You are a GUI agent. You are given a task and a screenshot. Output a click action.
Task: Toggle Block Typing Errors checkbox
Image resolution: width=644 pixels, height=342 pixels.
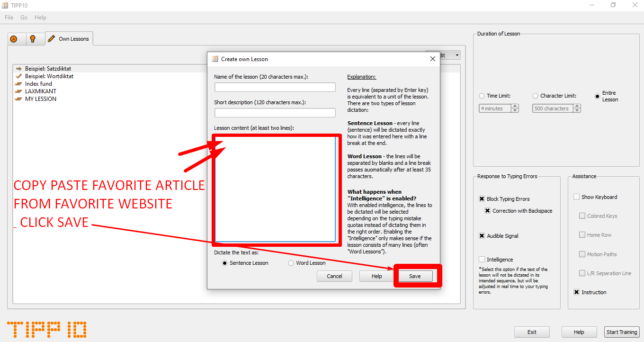[482, 199]
